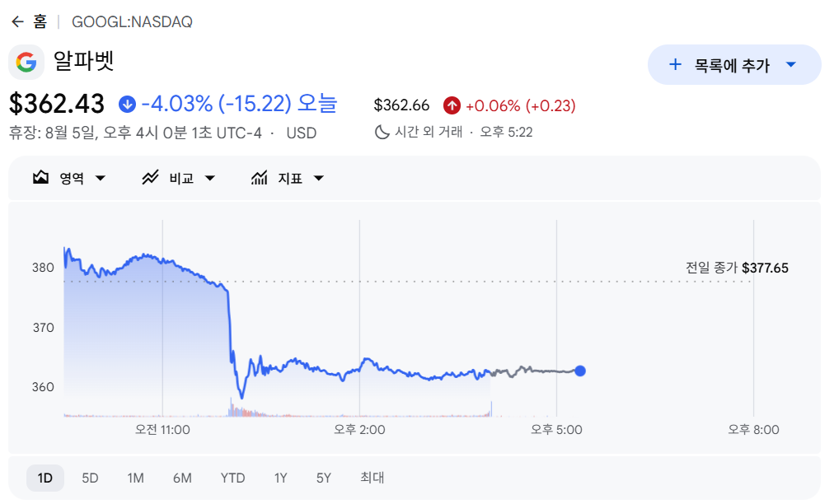Switch to the 최대 range tab
The height and width of the screenshot is (504, 834).
click(x=372, y=478)
